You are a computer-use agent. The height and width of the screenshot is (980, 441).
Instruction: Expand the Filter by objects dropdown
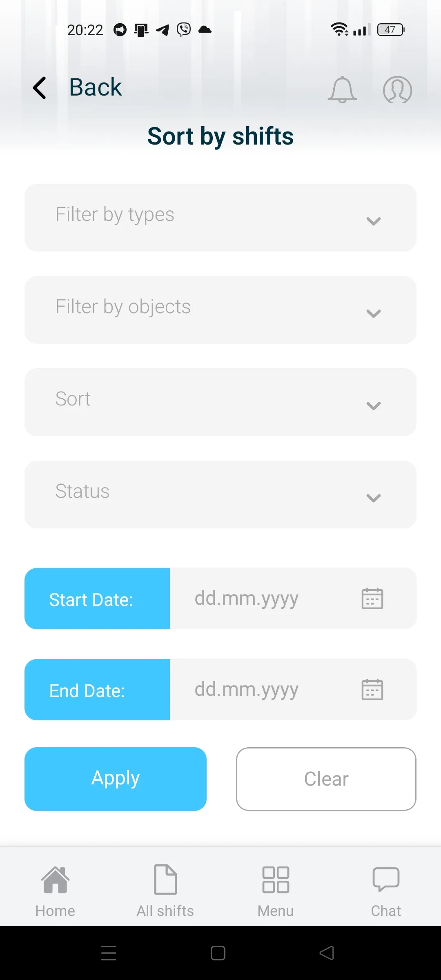click(x=220, y=310)
